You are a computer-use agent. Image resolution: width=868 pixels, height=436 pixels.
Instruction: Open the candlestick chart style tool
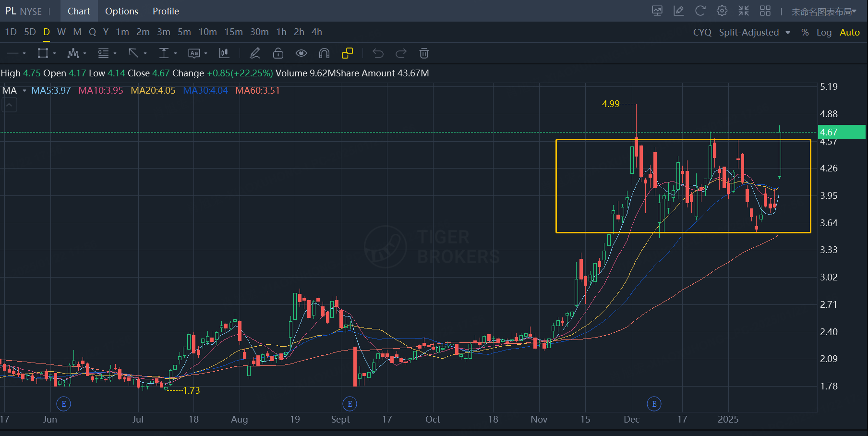224,53
